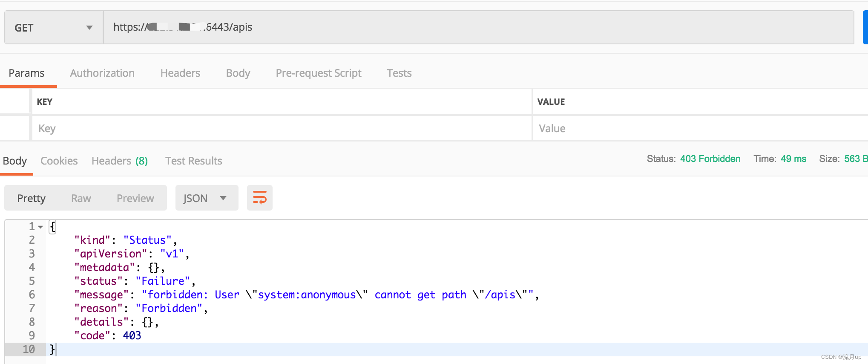Click the Key parameter input field

[x=282, y=128]
